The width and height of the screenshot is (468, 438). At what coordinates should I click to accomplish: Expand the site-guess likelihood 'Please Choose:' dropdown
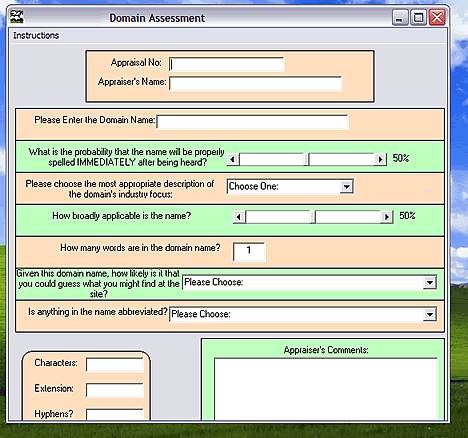coord(430,283)
